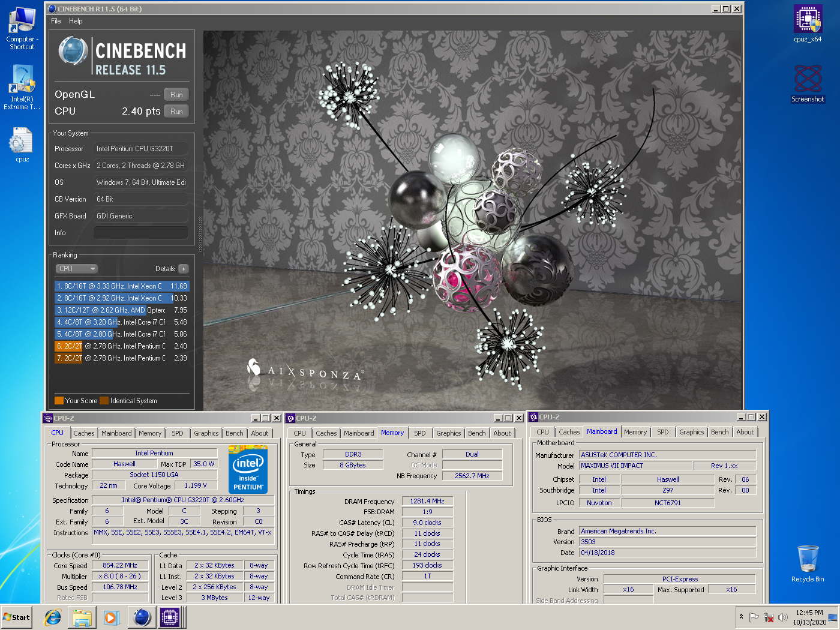Click the Cinebench release 11.5 logo

tap(122, 56)
